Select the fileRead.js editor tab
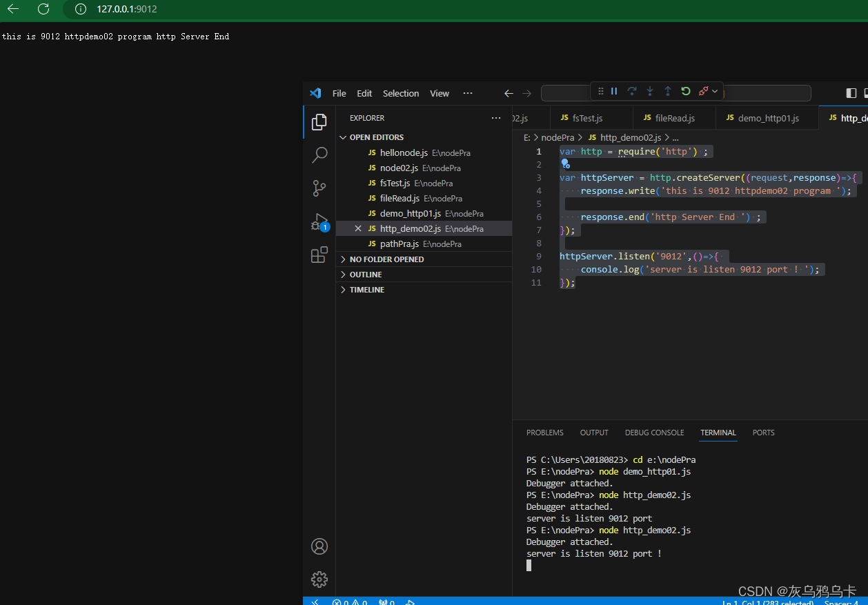The image size is (868, 605). point(674,118)
